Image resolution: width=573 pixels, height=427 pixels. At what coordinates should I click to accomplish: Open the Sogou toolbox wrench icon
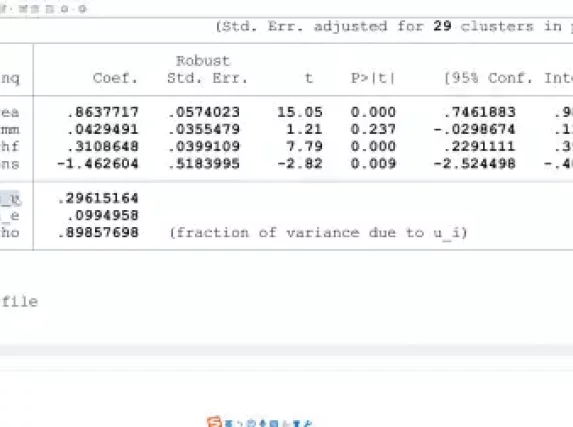[x=308, y=423]
